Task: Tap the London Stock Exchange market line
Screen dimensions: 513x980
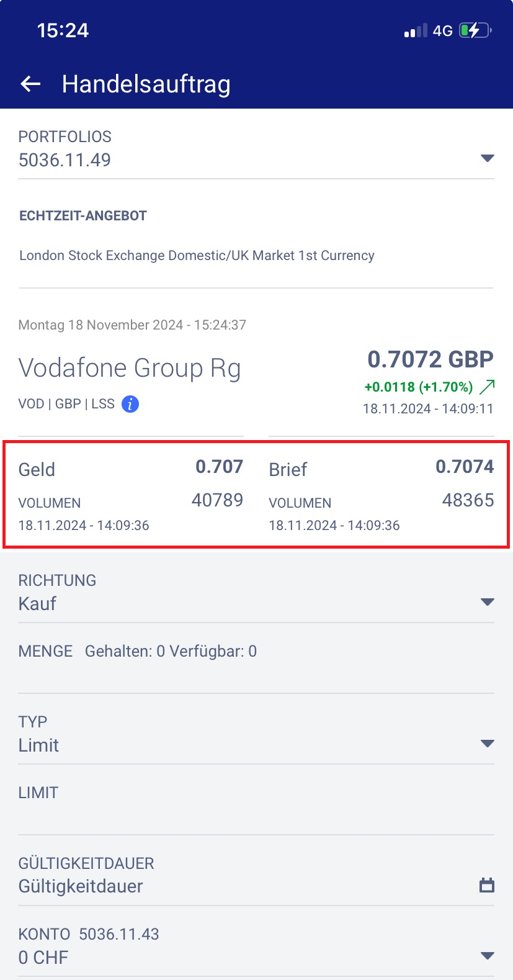Action: pyautogui.click(x=197, y=256)
